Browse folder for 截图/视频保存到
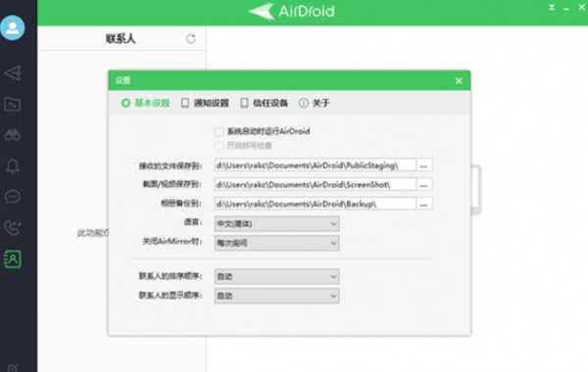The image size is (588, 372). tap(424, 184)
